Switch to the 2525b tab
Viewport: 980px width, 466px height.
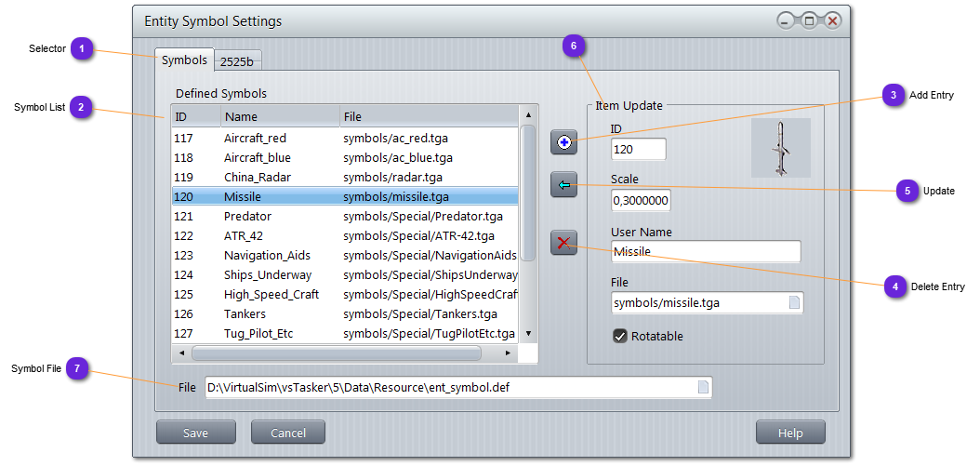239,61
